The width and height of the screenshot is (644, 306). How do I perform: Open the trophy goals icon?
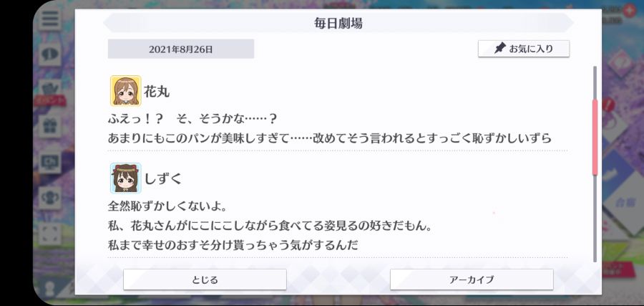(50, 197)
